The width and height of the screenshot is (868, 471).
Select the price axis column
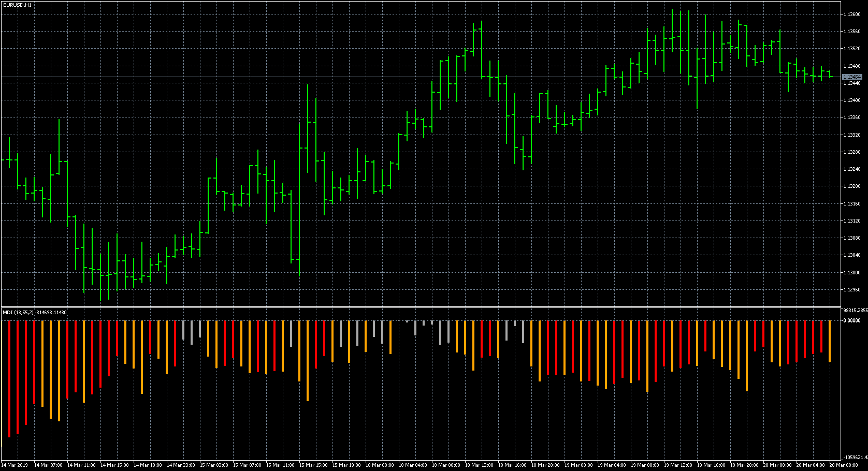pos(855,155)
